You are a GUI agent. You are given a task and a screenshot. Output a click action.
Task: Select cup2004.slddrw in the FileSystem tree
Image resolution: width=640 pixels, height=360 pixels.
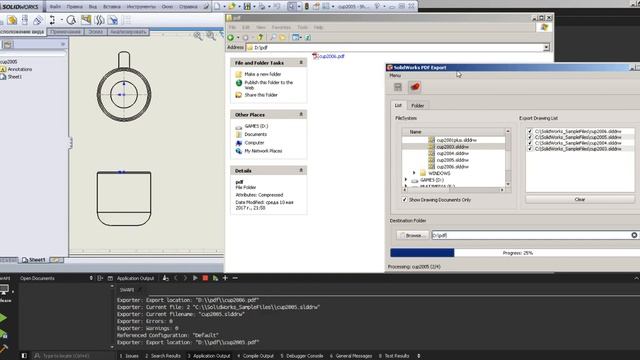tap(452, 153)
